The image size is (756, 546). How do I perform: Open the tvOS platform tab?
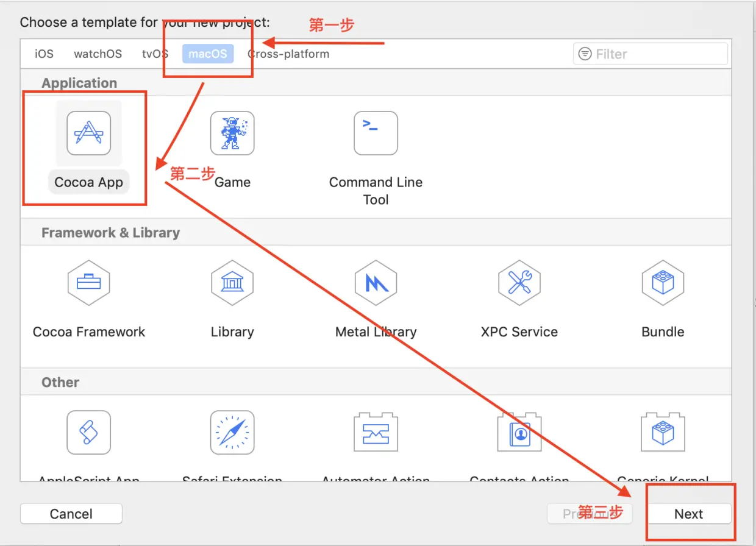click(x=155, y=54)
